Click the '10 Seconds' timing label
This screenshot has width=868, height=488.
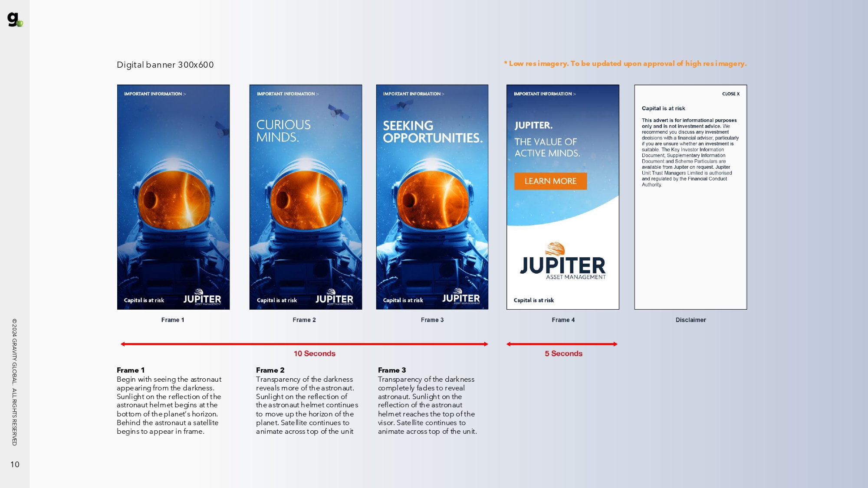coord(315,354)
